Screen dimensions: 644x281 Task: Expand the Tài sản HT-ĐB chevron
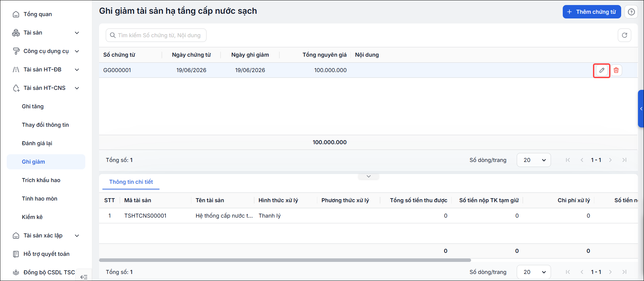77,70
